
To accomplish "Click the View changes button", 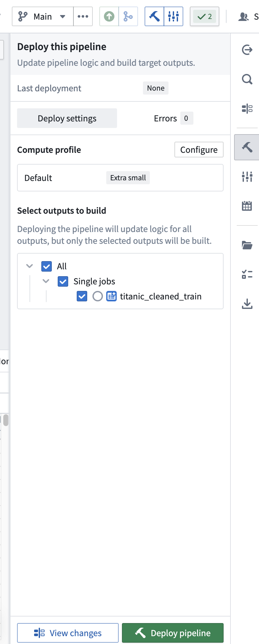I will point(68,633).
